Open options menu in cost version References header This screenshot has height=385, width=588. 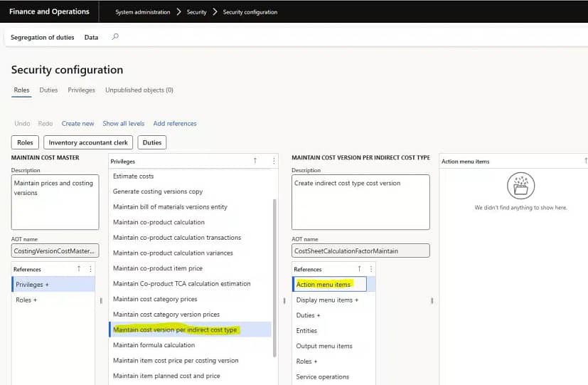[371, 269]
